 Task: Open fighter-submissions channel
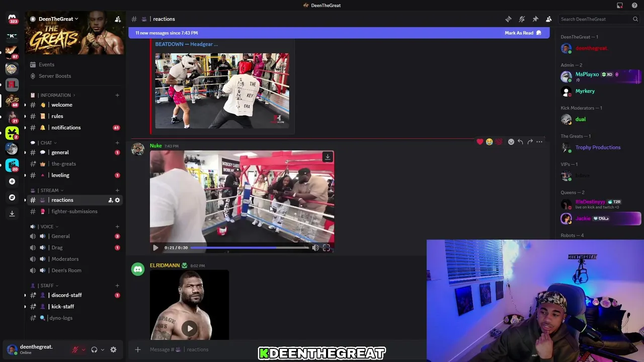[75, 211]
